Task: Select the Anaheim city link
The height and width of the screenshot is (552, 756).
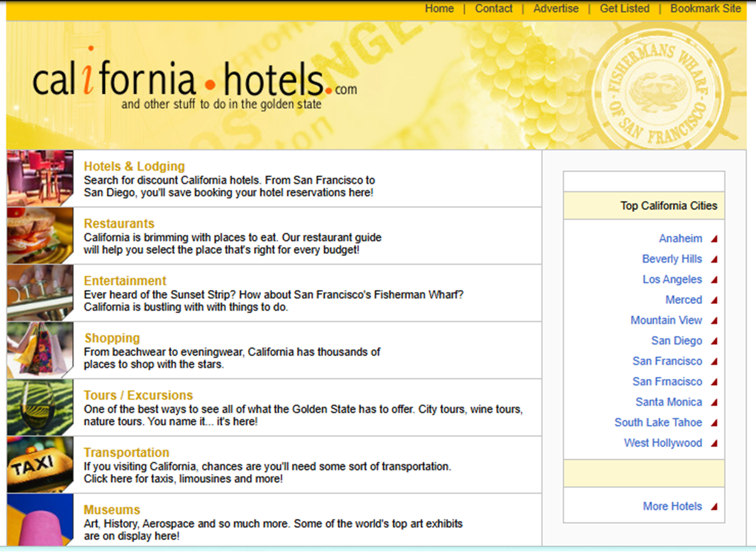Action: (680, 239)
